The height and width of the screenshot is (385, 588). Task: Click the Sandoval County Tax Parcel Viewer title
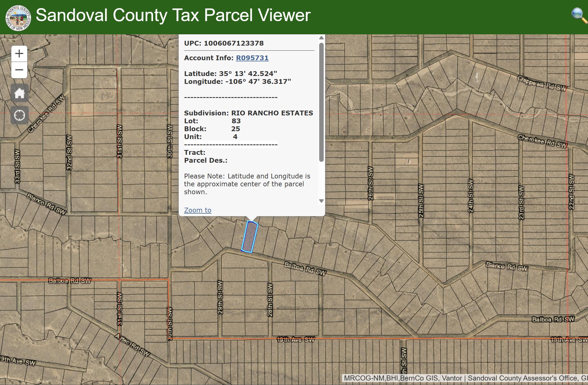pos(173,15)
